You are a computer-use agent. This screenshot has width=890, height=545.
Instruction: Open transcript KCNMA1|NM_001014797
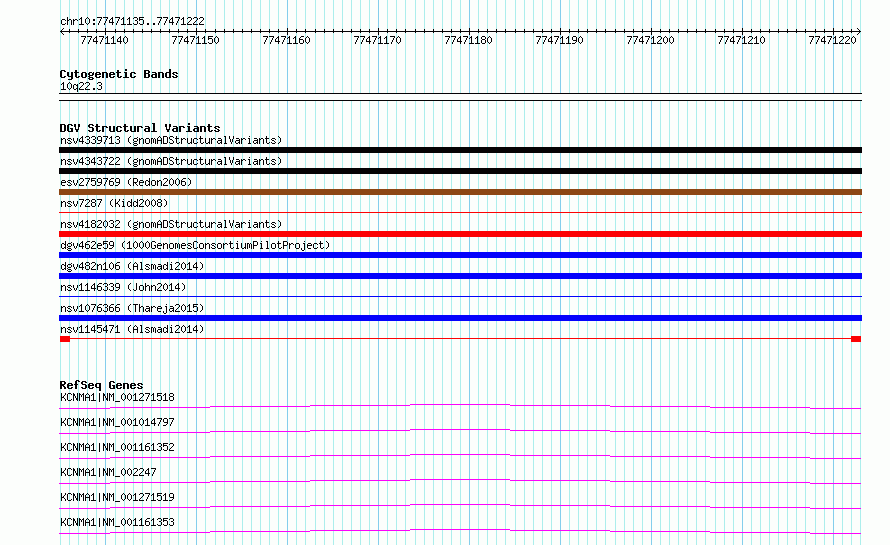click(x=117, y=422)
